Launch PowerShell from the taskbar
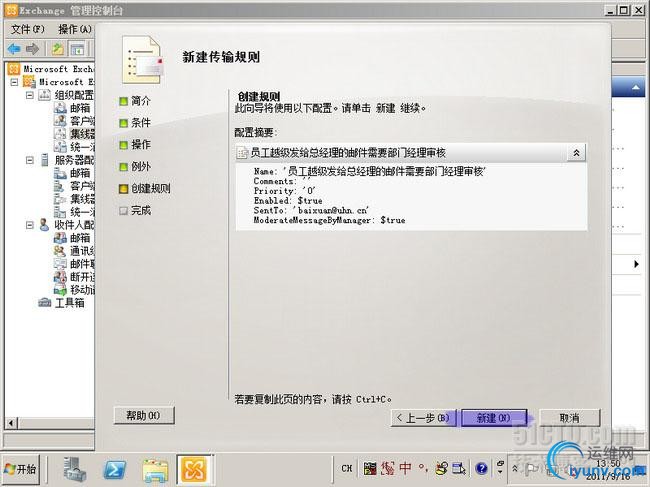650x487 pixels. [x=114, y=469]
